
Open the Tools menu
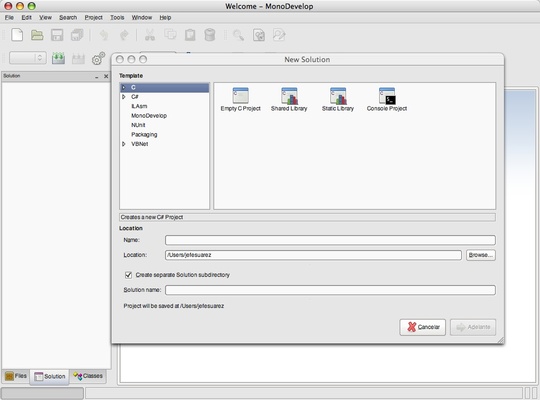pyautogui.click(x=117, y=17)
